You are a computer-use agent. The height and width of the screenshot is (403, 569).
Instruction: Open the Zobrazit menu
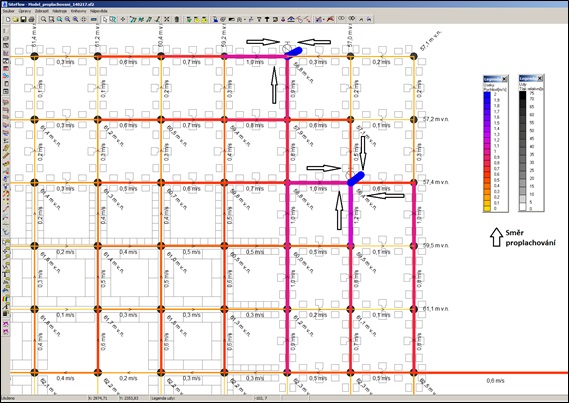(42, 11)
